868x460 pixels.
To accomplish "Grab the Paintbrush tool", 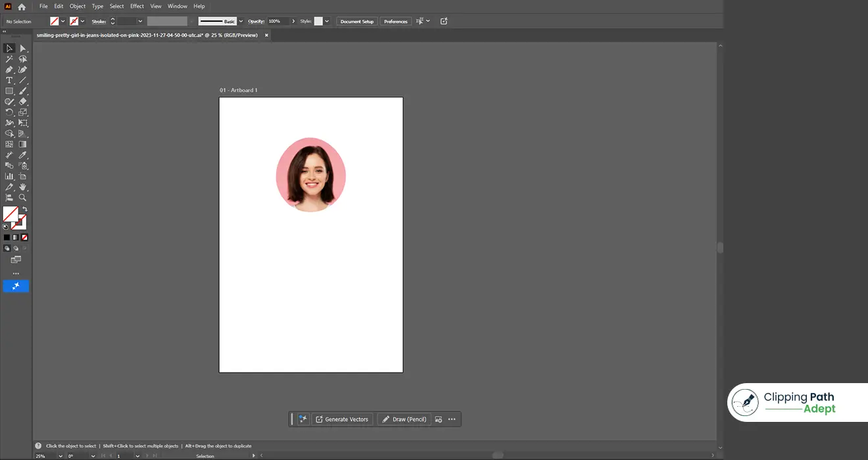I will coord(22,91).
